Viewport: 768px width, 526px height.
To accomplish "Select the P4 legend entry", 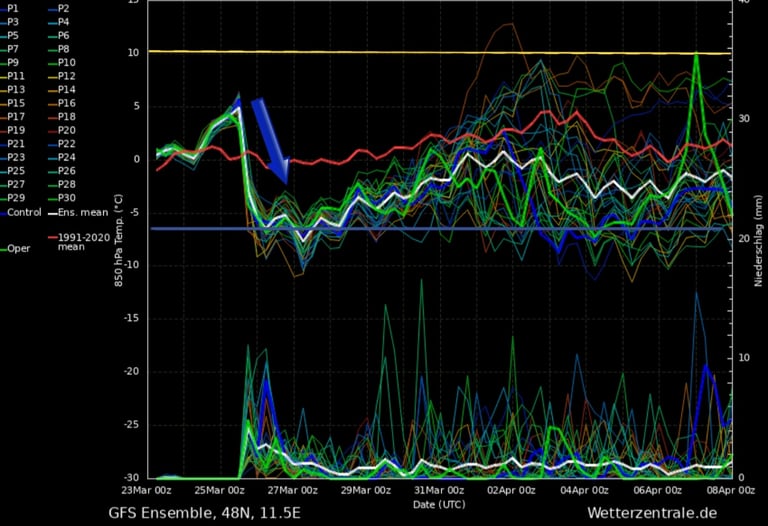I will (64, 22).
